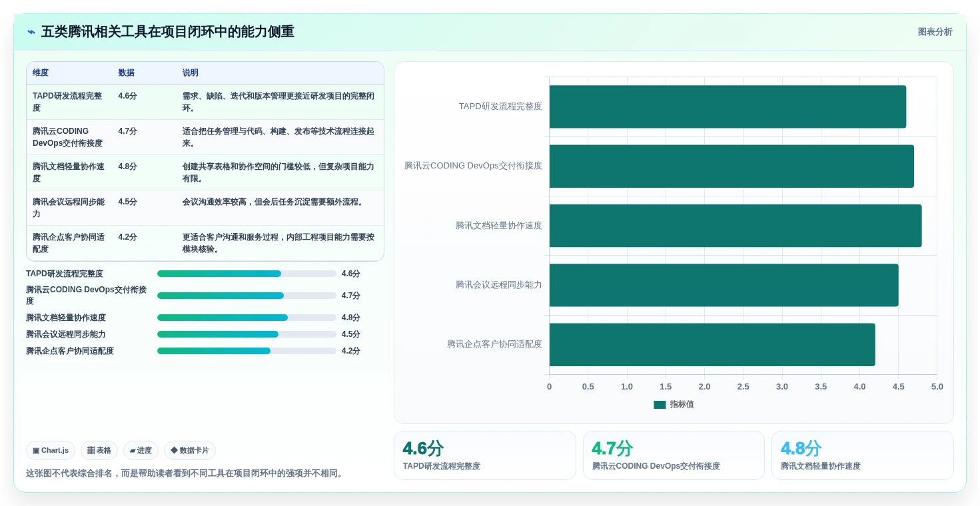Select the 数据卡片 tag
Viewport: 980px width, 506px height.
point(190,451)
